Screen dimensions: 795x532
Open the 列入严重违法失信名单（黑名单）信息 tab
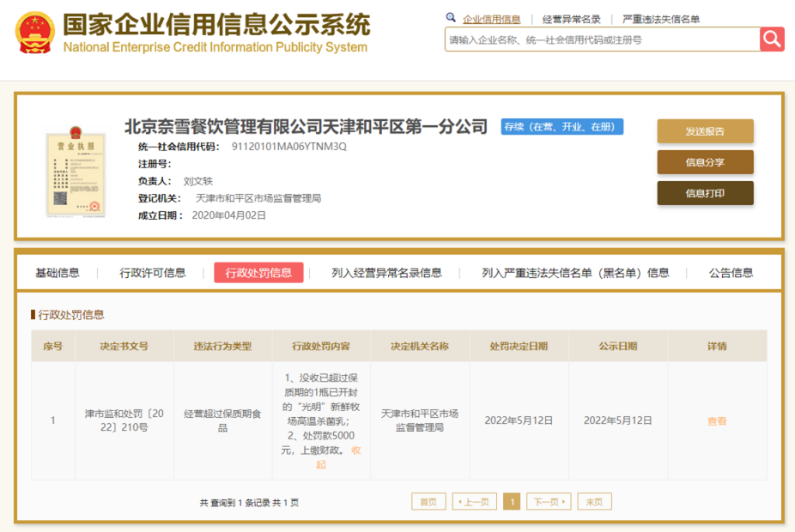pyautogui.click(x=575, y=273)
